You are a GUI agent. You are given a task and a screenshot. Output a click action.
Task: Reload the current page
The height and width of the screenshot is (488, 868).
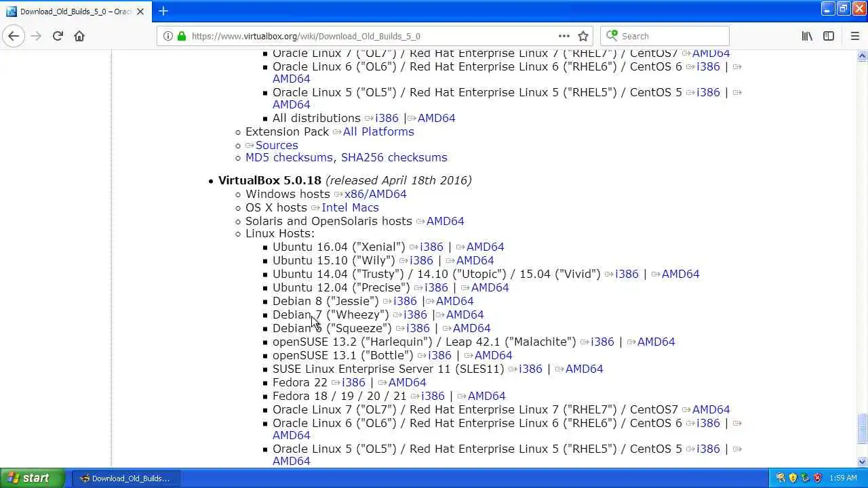pyautogui.click(x=58, y=36)
